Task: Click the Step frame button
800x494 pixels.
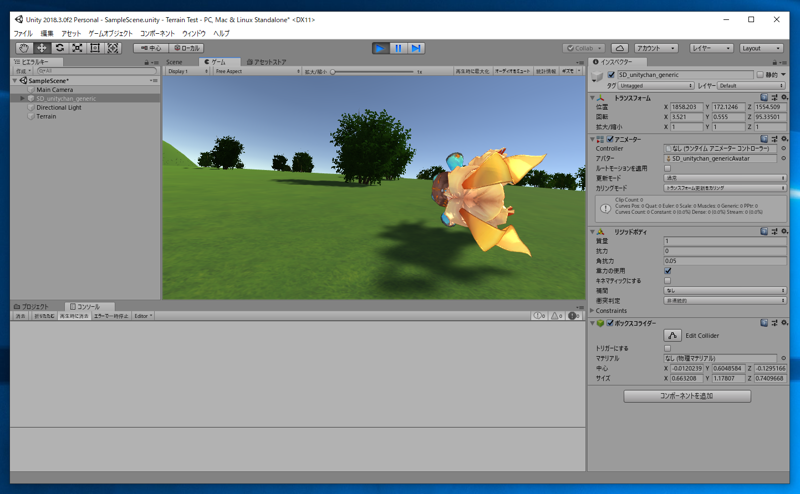Action: (416, 48)
